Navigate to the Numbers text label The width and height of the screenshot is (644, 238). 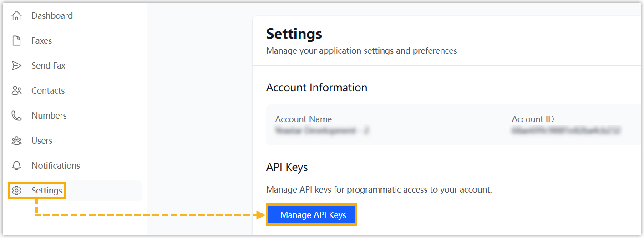pyautogui.click(x=49, y=116)
